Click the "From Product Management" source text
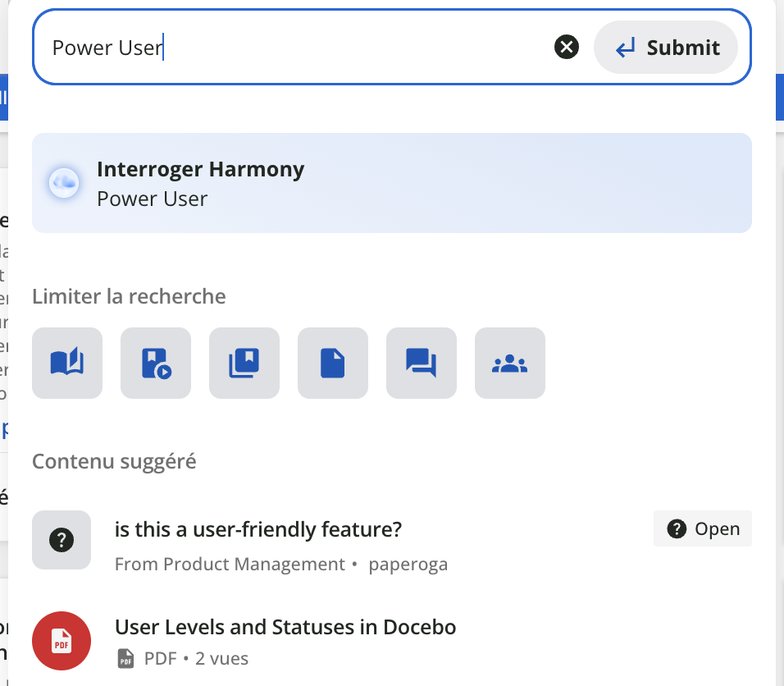Screen dimensions: 784x686 coord(230,565)
